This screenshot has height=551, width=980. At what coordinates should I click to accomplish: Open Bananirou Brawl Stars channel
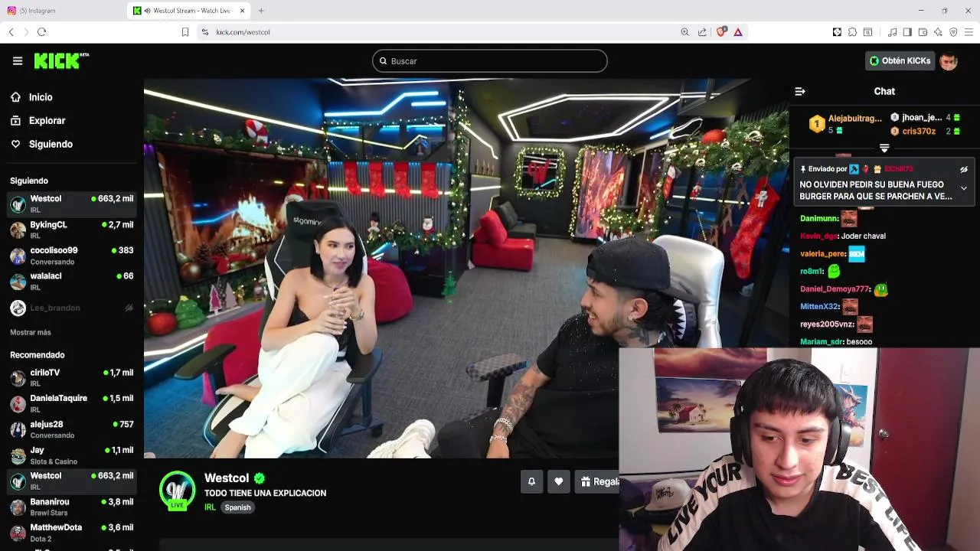72,507
